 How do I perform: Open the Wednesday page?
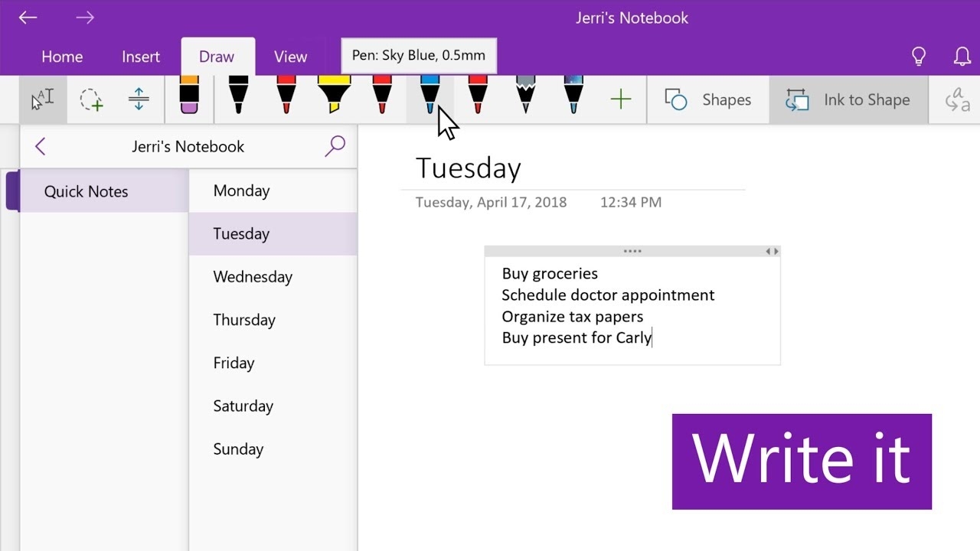[253, 276]
